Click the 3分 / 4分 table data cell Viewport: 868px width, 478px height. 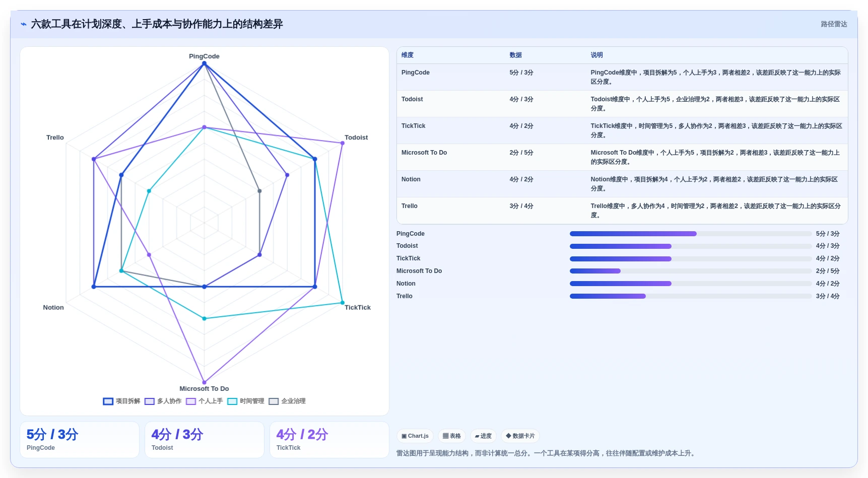point(521,206)
